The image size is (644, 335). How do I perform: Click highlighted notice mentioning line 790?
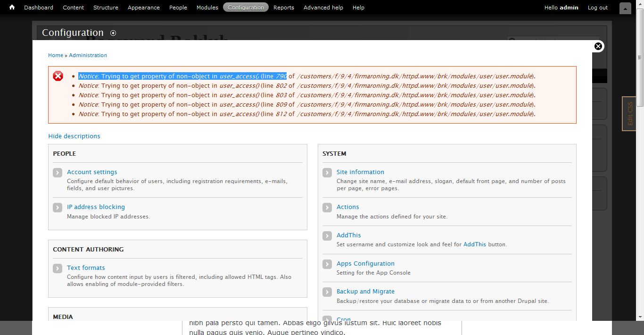307,76
